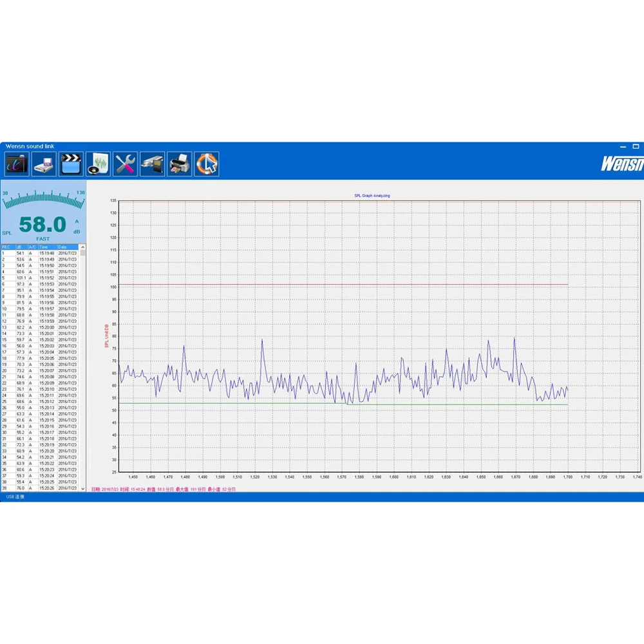Select record 31 with 66.1 dB
The width and height of the screenshot is (644, 644).
(40, 439)
